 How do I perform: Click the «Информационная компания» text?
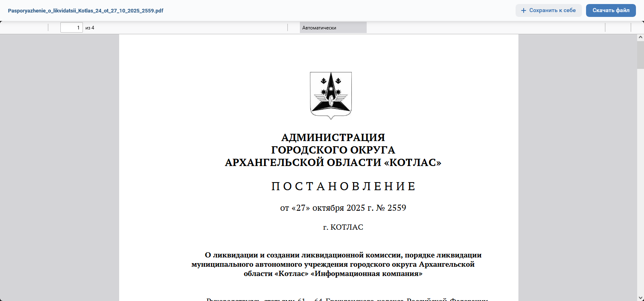[366, 274]
